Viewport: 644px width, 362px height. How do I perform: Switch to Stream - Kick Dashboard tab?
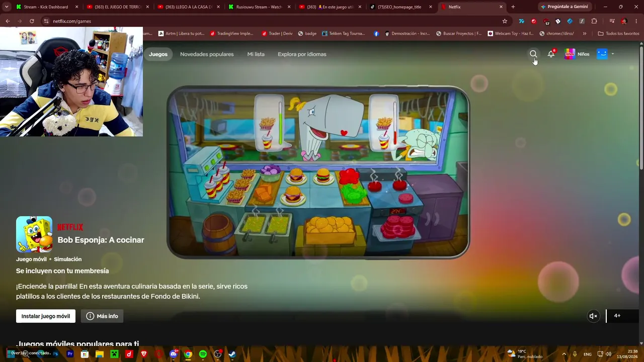(x=47, y=7)
